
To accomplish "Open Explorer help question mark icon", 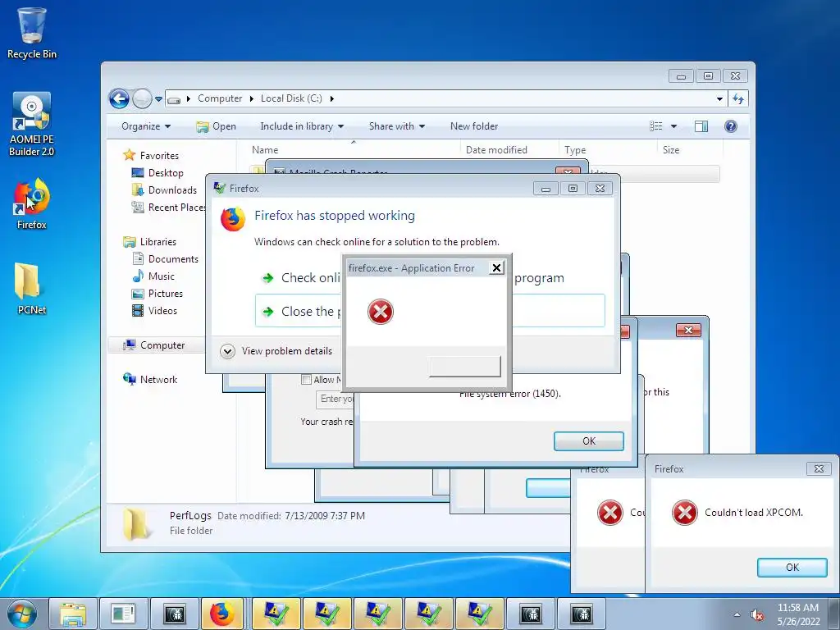I will point(731,126).
